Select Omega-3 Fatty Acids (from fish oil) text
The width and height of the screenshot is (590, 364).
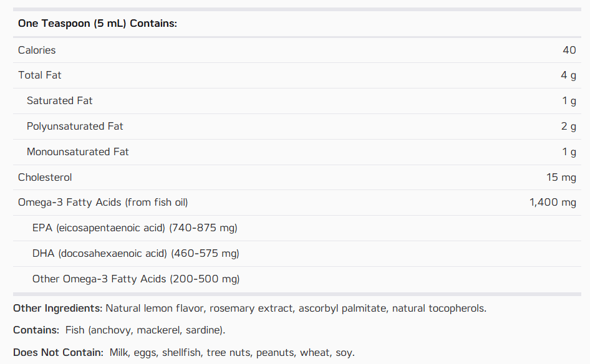click(103, 203)
